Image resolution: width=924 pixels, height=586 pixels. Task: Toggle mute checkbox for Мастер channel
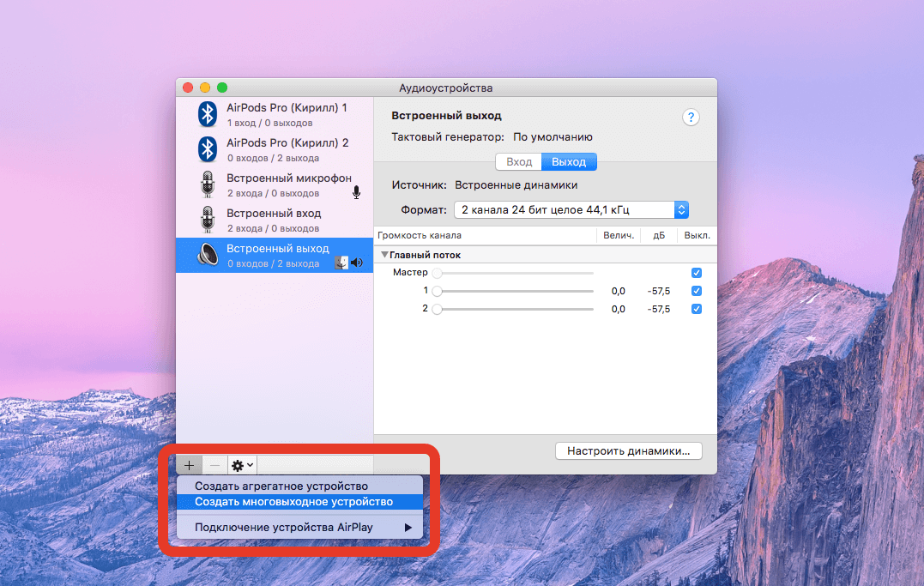coord(696,273)
